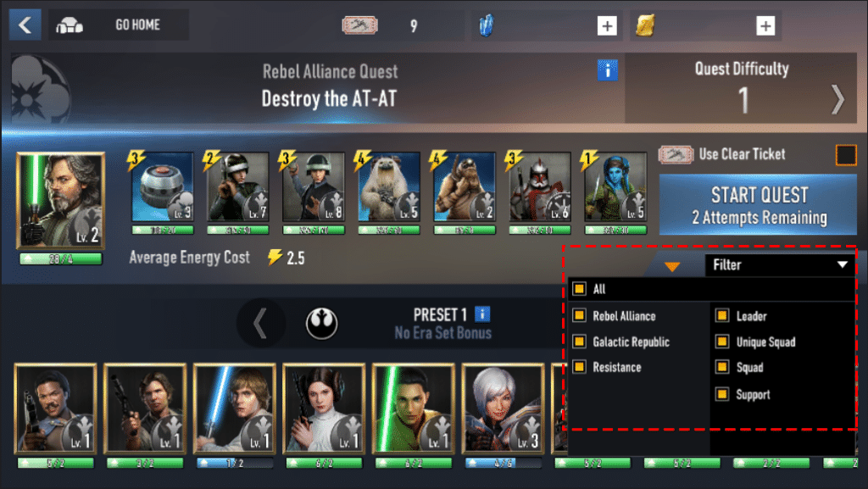Click the Rebel Alliance emblem icon
Viewport: 868px width, 489px height.
pyautogui.click(x=321, y=324)
